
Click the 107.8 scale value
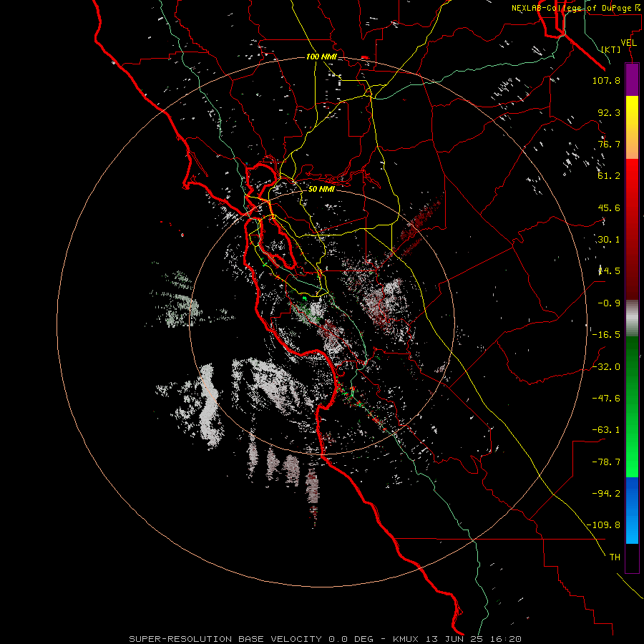(x=606, y=80)
